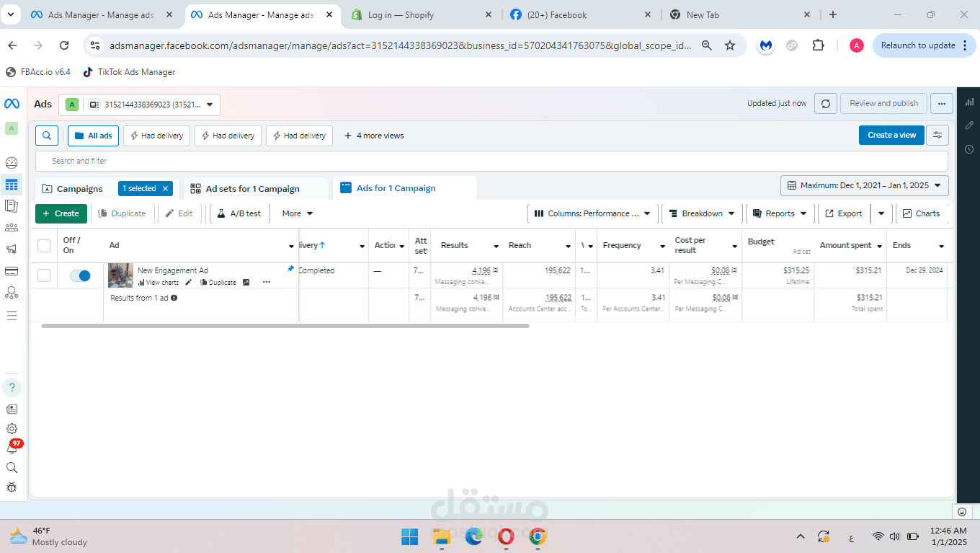This screenshot has height=553, width=980.
Task: Click View charts under New Engagement Ad
Action: tap(158, 283)
